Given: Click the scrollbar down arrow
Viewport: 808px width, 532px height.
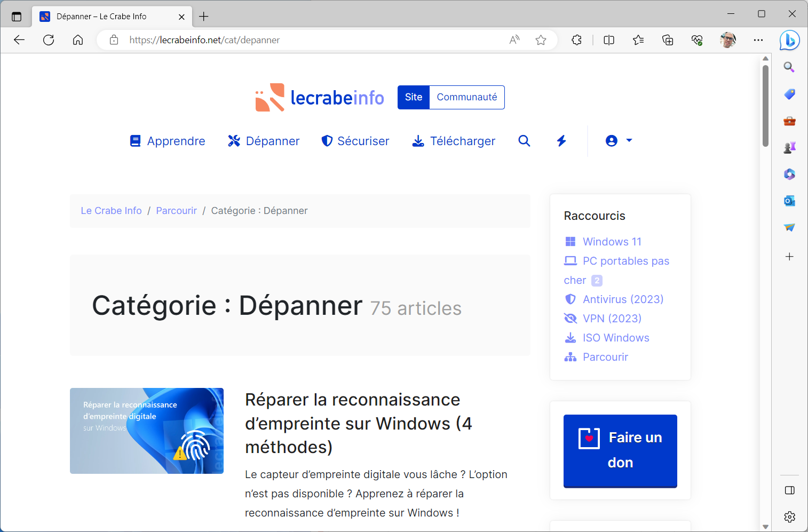Looking at the screenshot, I should point(765,527).
